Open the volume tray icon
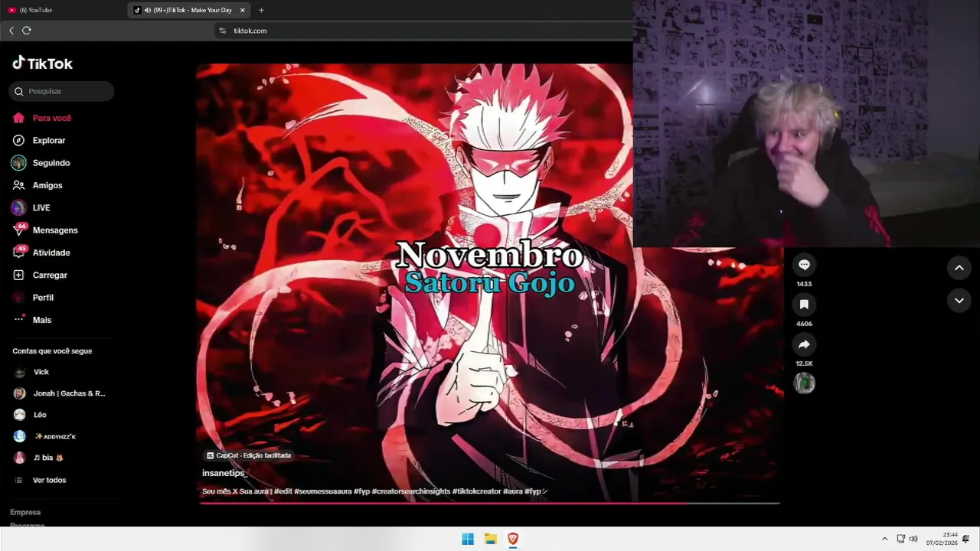The height and width of the screenshot is (551, 980). [x=913, y=539]
